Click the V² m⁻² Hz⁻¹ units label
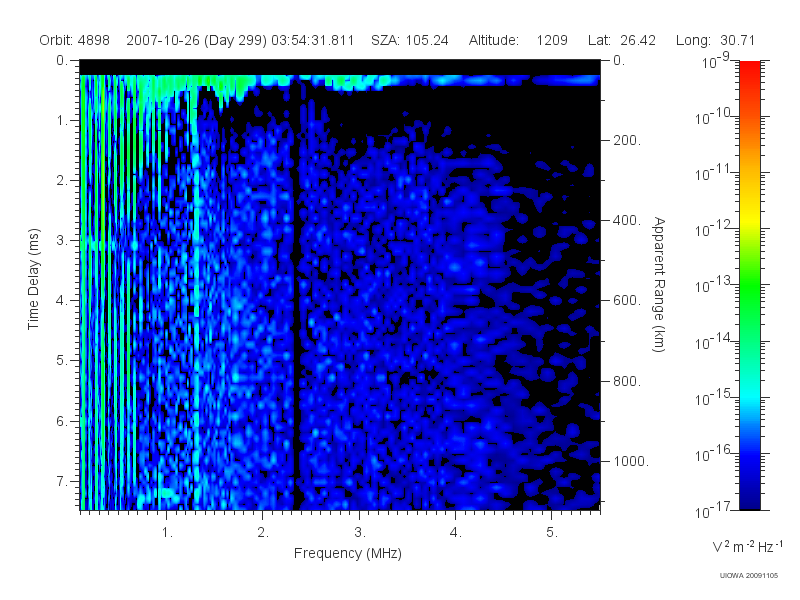This screenshot has width=800, height=600. 747,546
